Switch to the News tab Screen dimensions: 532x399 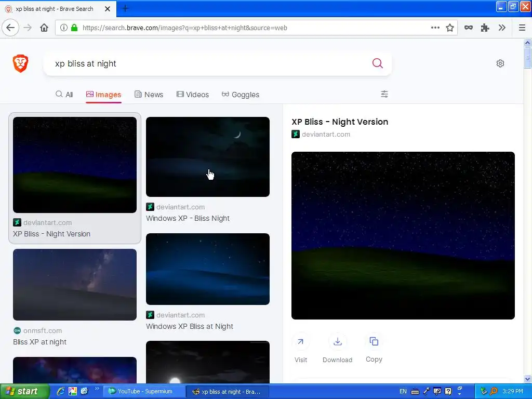click(149, 95)
